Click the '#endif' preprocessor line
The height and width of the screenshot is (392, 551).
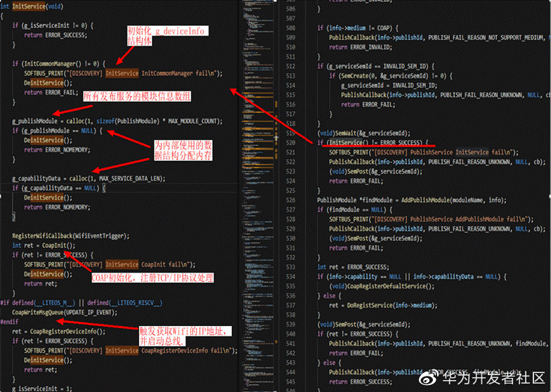tap(10, 322)
